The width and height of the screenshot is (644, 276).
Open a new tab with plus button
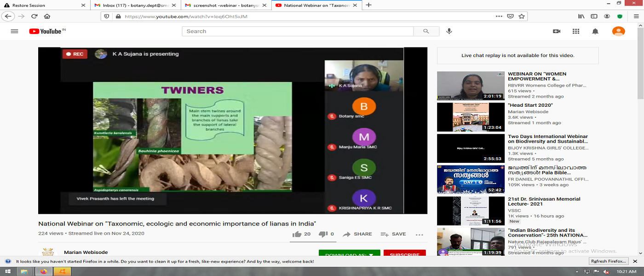(368, 5)
